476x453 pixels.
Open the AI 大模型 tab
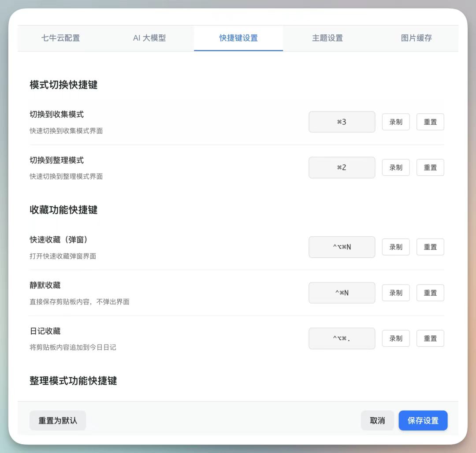(x=149, y=38)
